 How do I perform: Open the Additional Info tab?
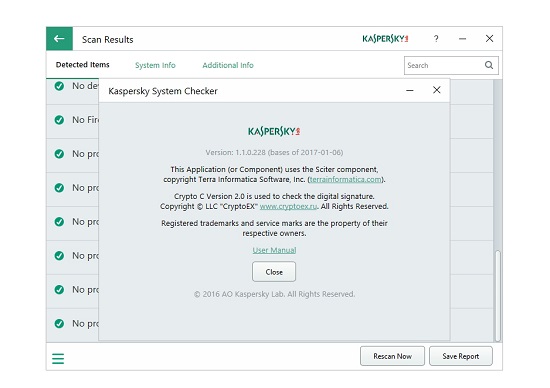(228, 65)
